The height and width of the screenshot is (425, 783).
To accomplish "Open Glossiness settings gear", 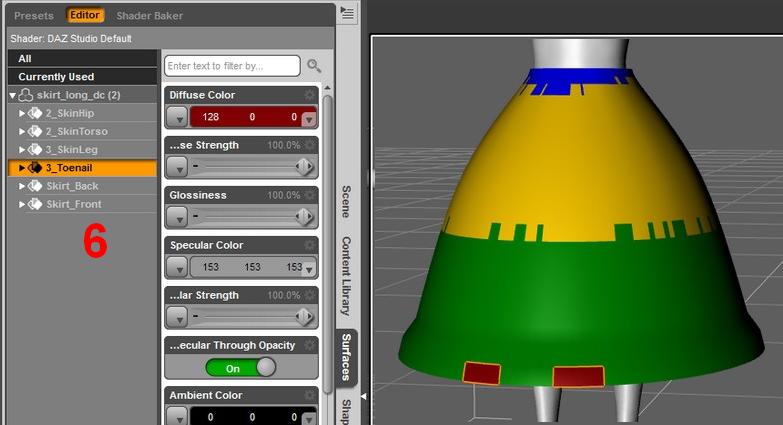I will 310,195.
